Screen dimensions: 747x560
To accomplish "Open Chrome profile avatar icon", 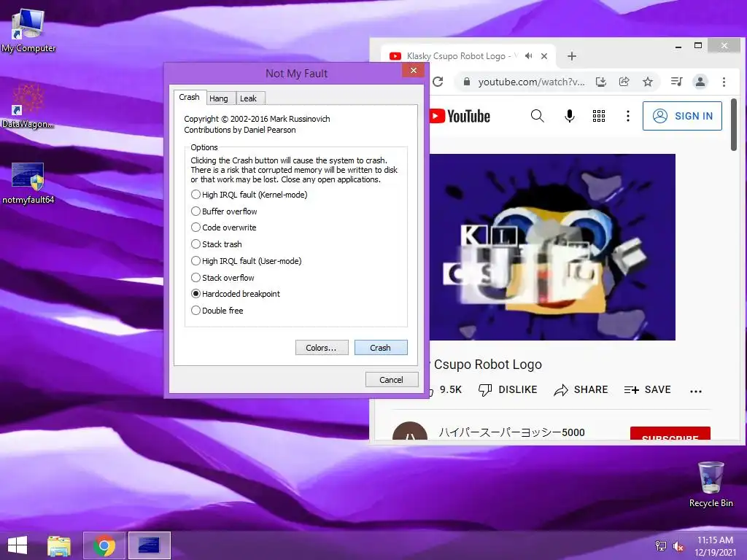I will 700,82.
